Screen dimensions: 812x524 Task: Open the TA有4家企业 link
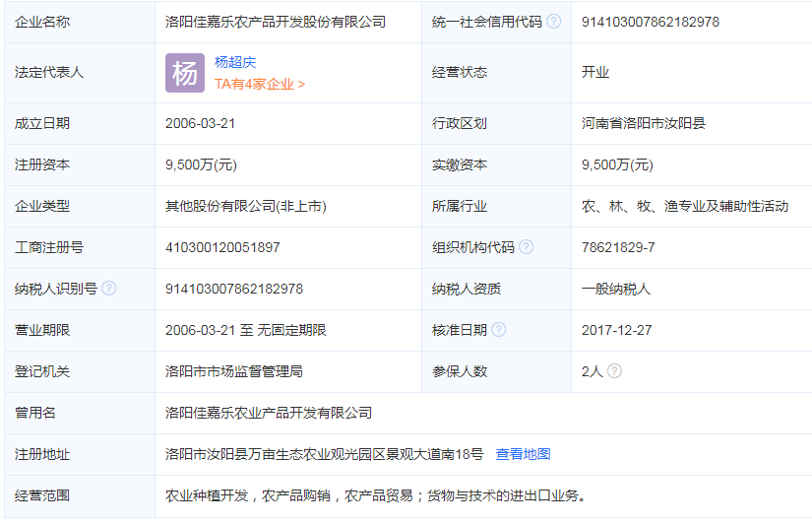click(x=260, y=84)
